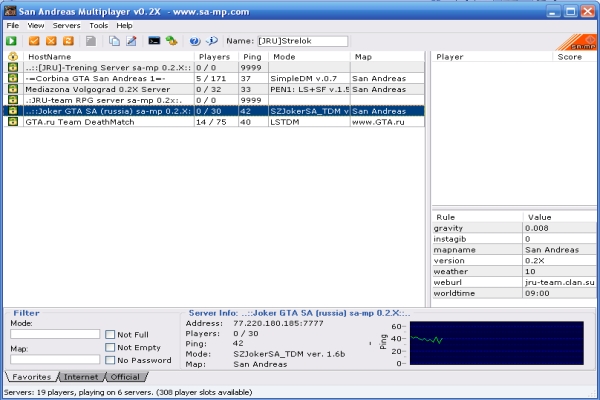Sort servers by the Mode column header
The height and width of the screenshot is (400, 600).
click(309, 57)
